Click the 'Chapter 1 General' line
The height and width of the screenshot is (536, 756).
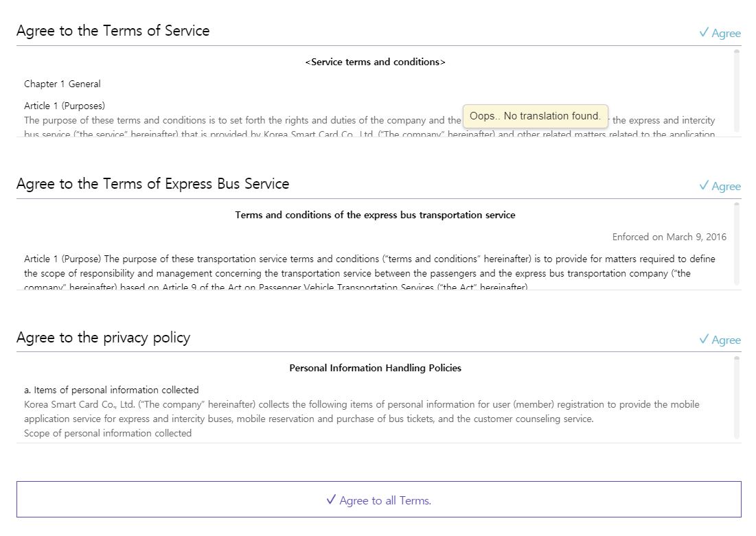(x=62, y=84)
